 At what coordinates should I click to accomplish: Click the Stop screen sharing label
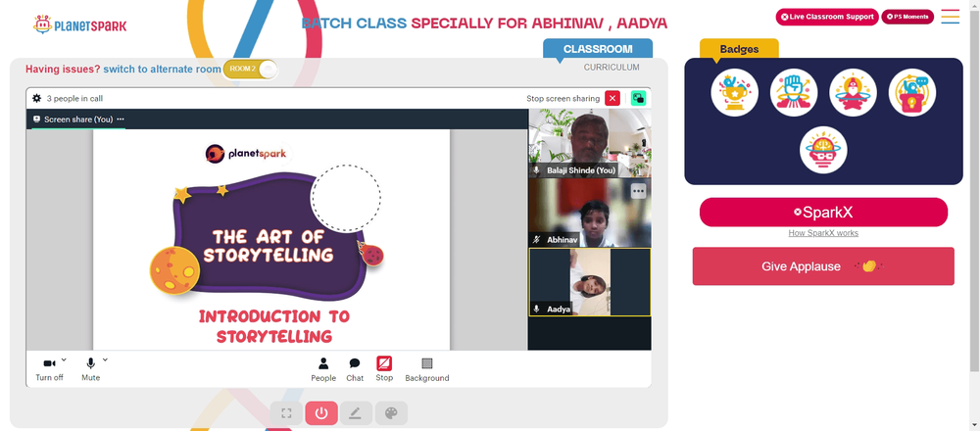tap(563, 98)
